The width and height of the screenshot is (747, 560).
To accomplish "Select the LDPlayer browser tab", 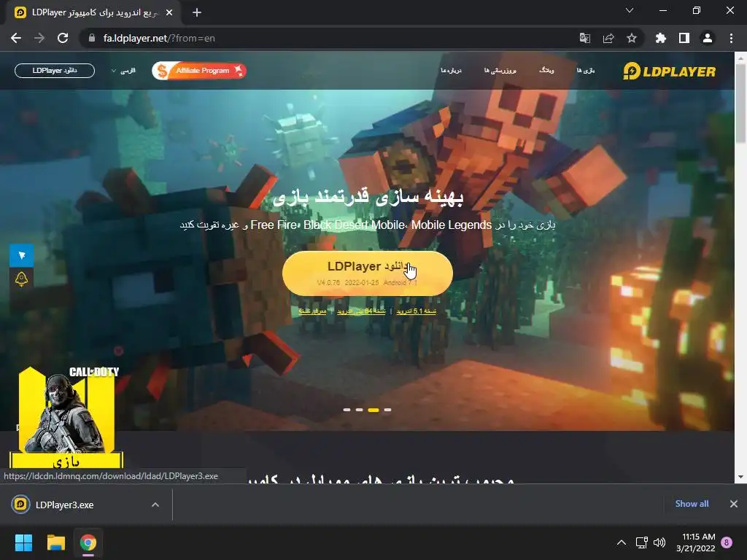I will point(93,13).
